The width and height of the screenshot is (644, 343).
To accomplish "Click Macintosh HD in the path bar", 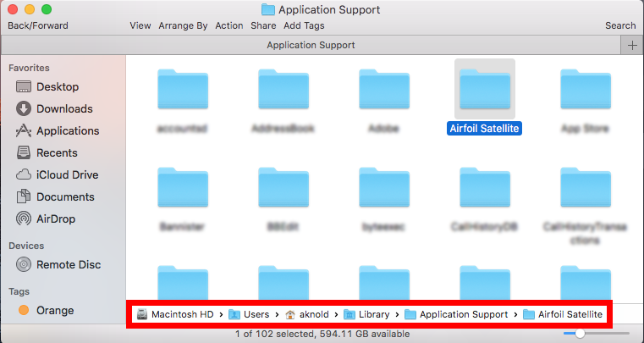I will pos(175,314).
